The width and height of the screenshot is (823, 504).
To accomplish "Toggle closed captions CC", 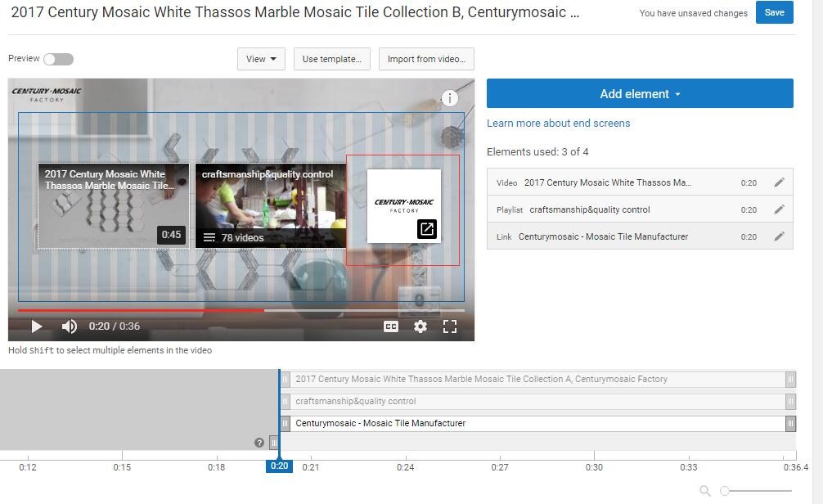I will [391, 326].
